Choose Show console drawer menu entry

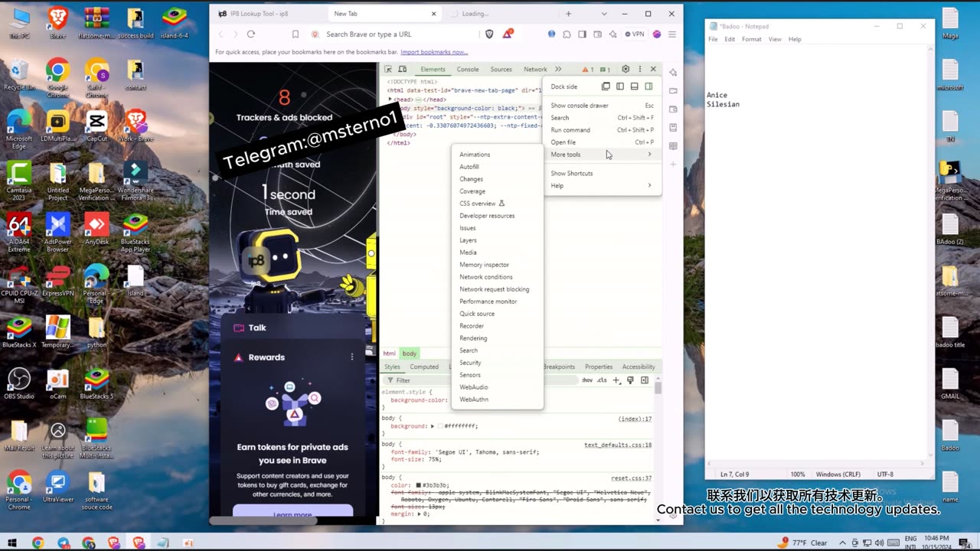coord(602,106)
